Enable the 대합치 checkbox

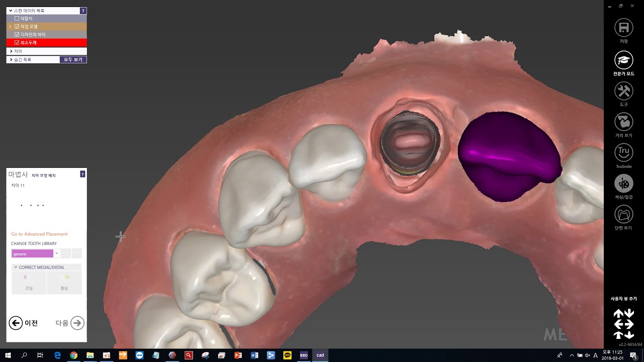click(x=17, y=19)
